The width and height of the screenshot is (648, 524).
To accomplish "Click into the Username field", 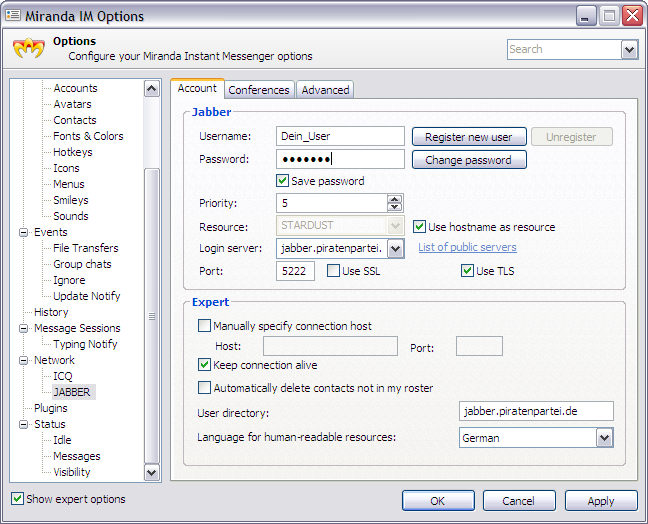I will [339, 136].
